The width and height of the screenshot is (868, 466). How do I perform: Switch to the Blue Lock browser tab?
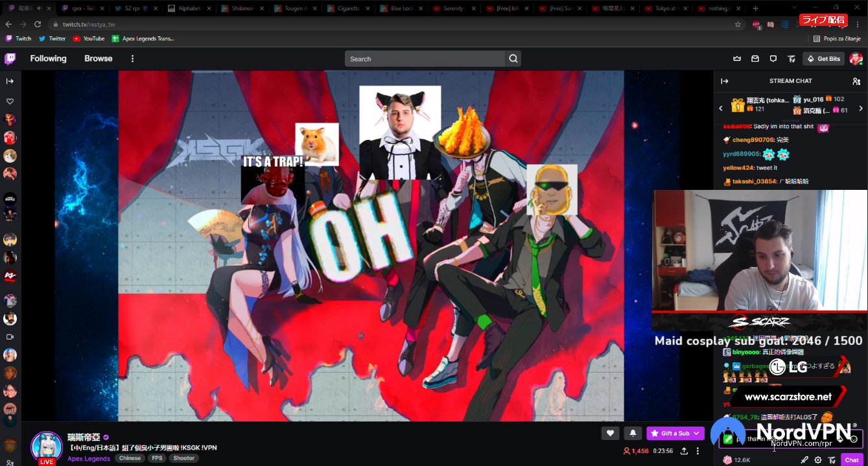pos(400,8)
